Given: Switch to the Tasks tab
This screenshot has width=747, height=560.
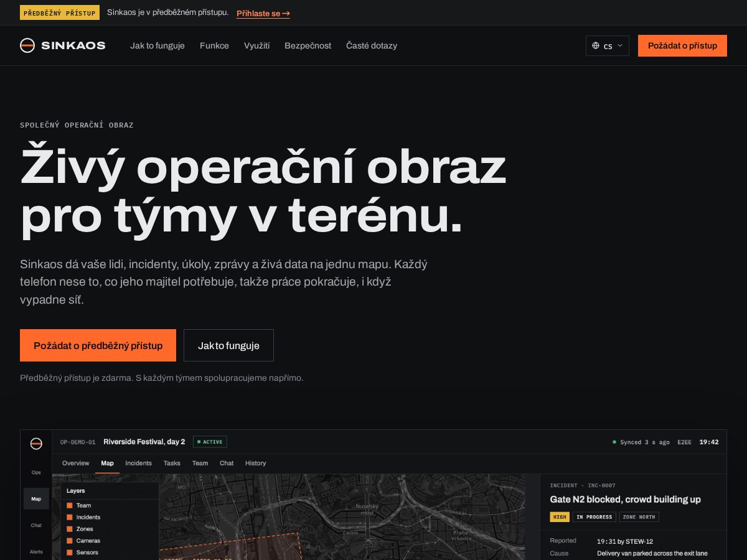Looking at the screenshot, I should coord(172,463).
